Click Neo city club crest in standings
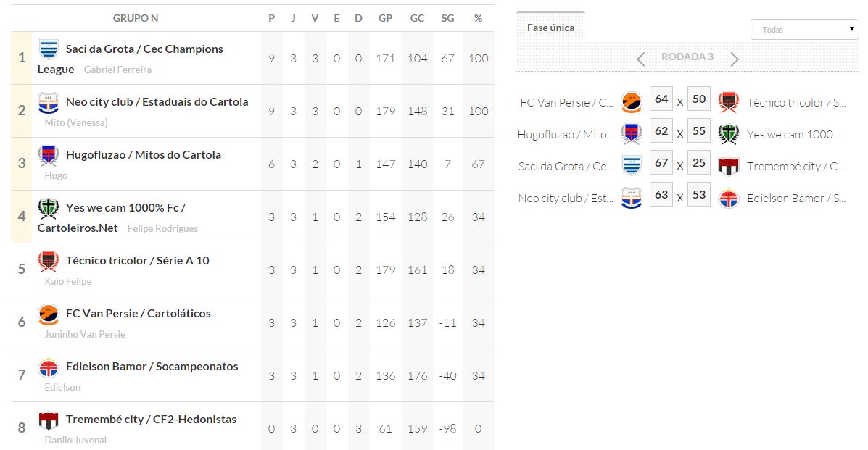The width and height of the screenshot is (868, 450). click(49, 102)
